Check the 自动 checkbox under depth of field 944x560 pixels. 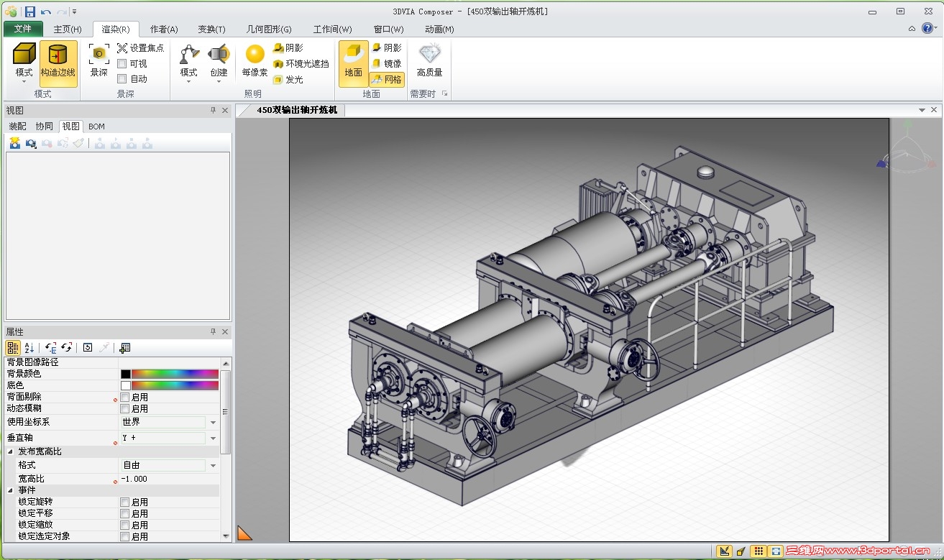pyautogui.click(x=122, y=79)
